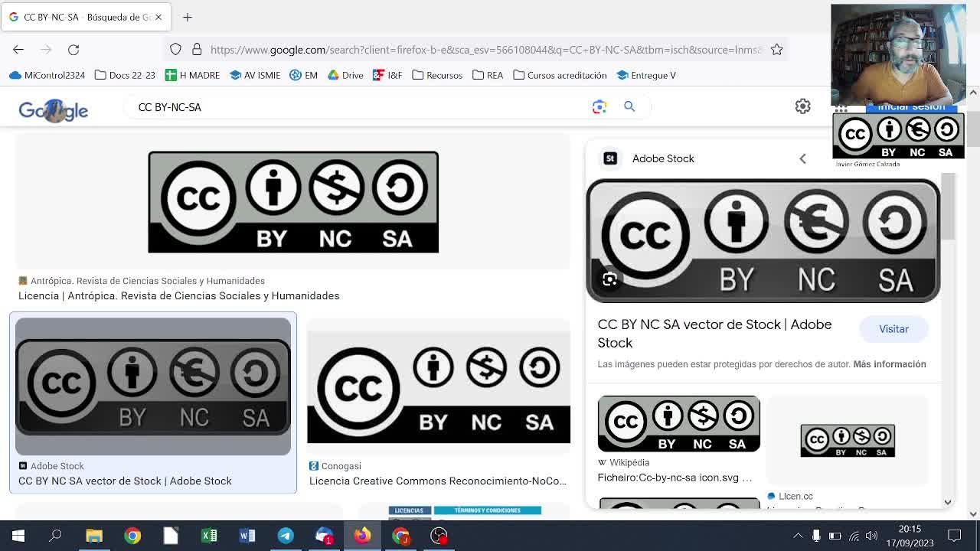Screen dimensions: 980x551
Task: Open 'CC BY NC SA vector de Stock' result caption
Action: (x=125, y=481)
